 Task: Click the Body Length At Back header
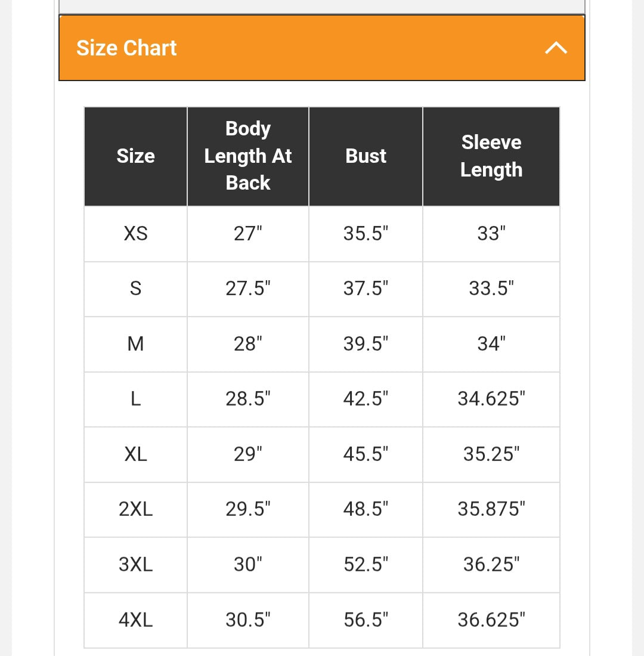[x=247, y=156]
